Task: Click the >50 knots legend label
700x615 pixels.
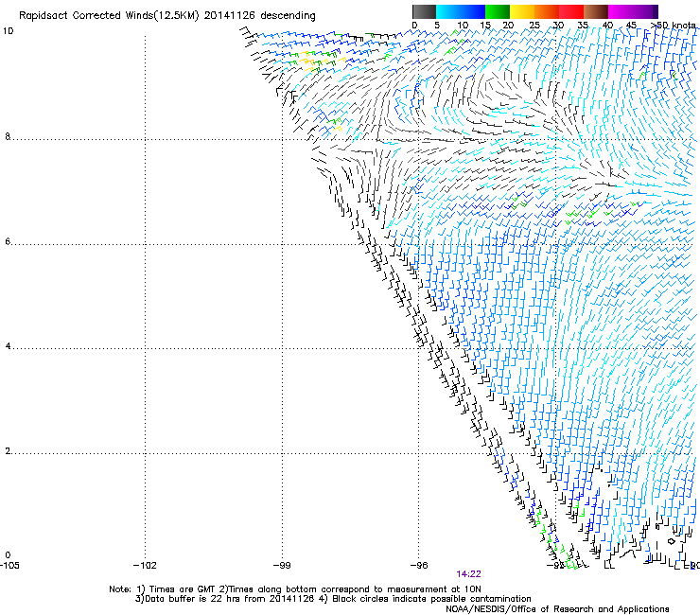Action: 673,25
